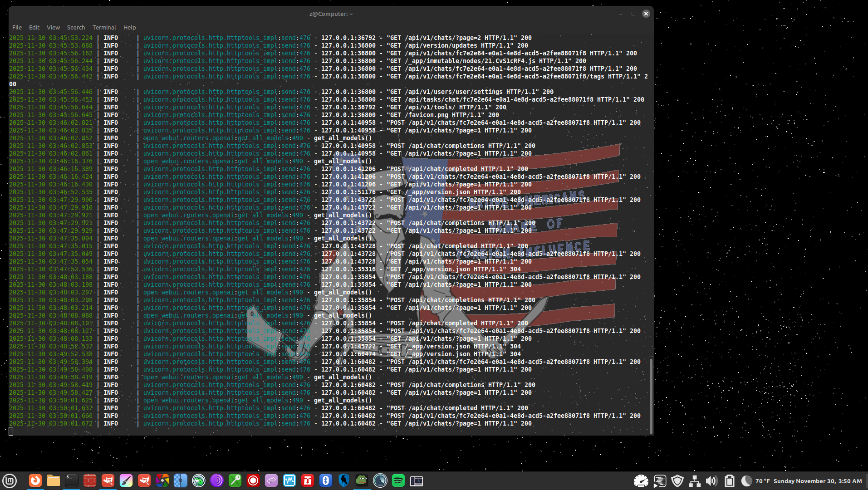Click the timestamp '03:48:08.088'
This screenshot has height=490, width=868.
click(71, 315)
